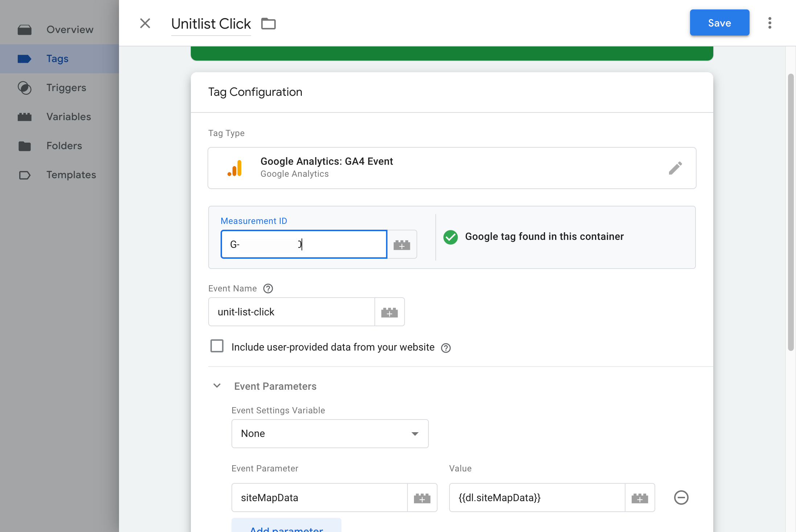Click the Event Name input with unit-list-click
The width and height of the screenshot is (796, 532).
pos(292,312)
